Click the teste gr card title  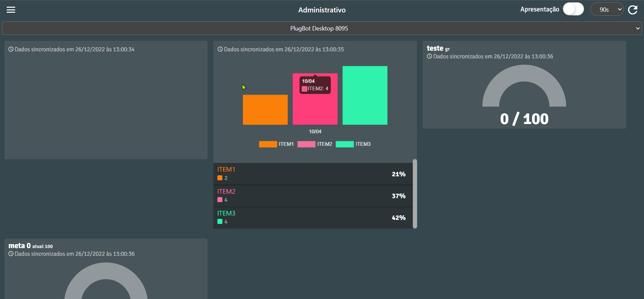[438, 48]
